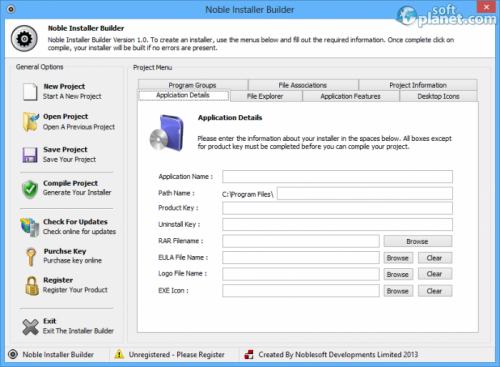Click the 'C:\Program Files\' path prefix text

248,194
